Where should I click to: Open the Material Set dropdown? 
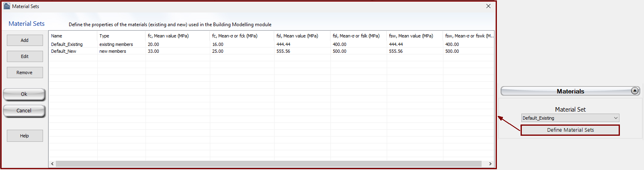click(570, 118)
